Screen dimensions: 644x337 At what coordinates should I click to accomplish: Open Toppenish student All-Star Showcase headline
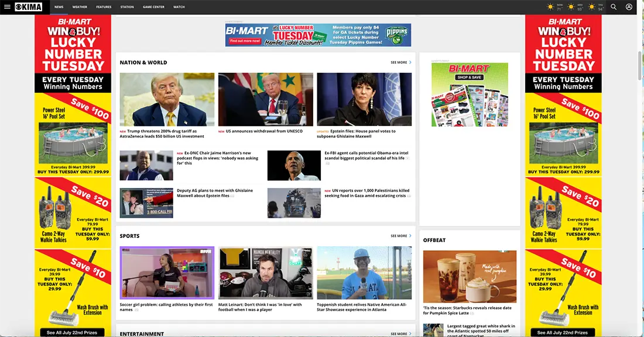click(x=361, y=307)
